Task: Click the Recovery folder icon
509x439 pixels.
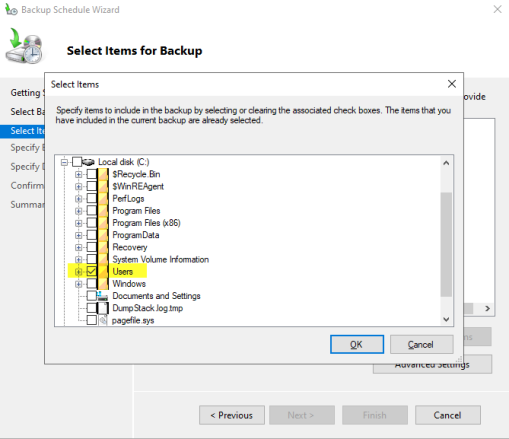Action: 103,247
